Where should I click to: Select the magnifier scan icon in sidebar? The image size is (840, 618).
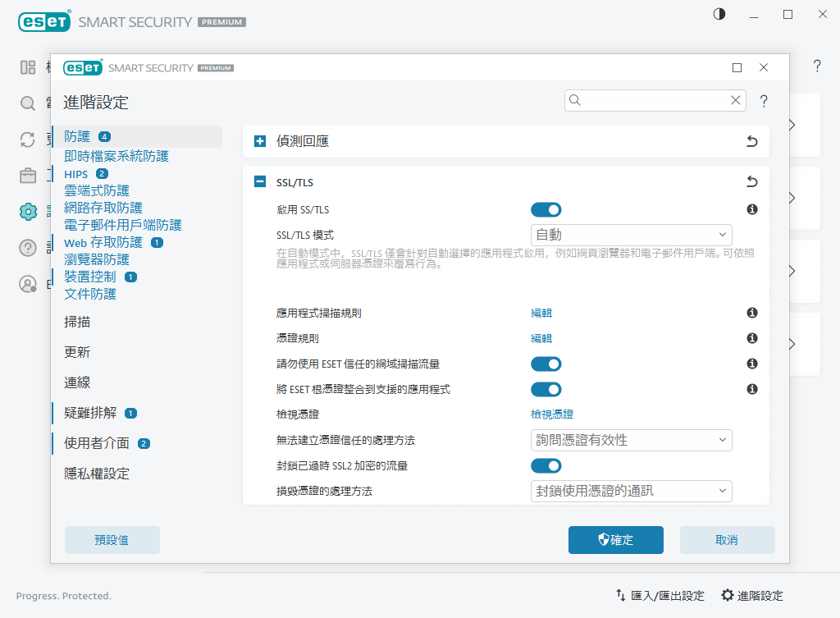[x=28, y=103]
